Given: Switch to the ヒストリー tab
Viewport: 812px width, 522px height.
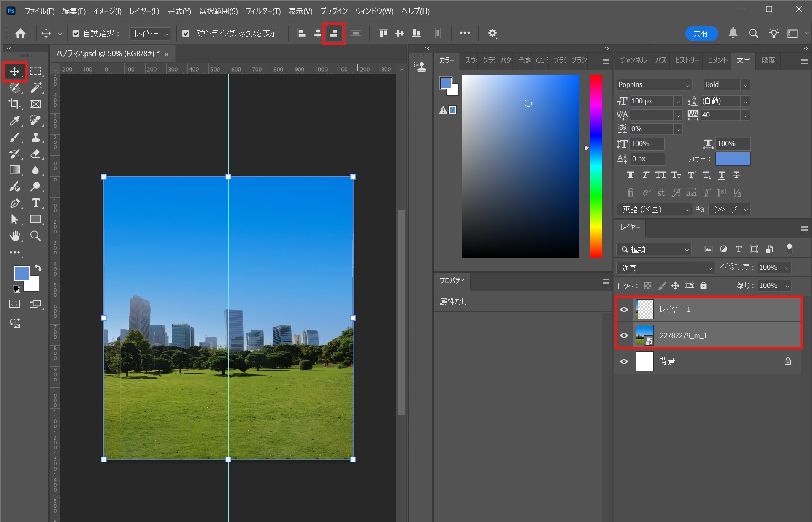Looking at the screenshot, I should 687,60.
